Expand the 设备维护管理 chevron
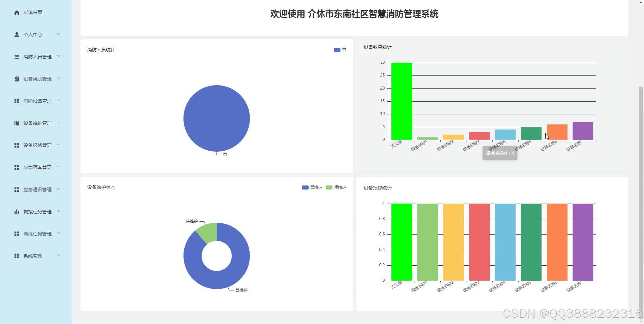The image size is (644, 324). [x=58, y=122]
